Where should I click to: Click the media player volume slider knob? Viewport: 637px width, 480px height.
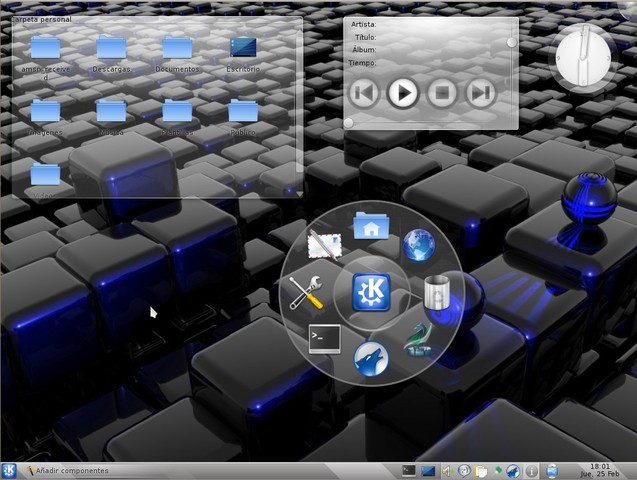(x=511, y=42)
